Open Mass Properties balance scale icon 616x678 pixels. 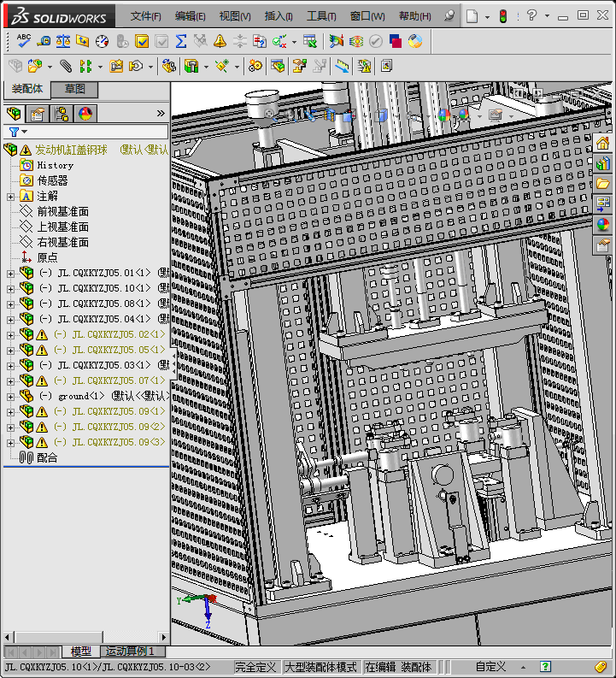pyautogui.click(x=63, y=41)
